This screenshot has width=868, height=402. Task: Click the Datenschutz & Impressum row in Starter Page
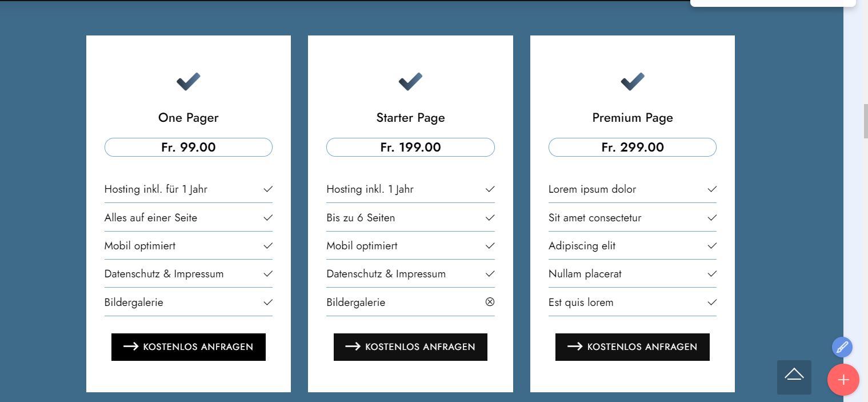tap(386, 274)
